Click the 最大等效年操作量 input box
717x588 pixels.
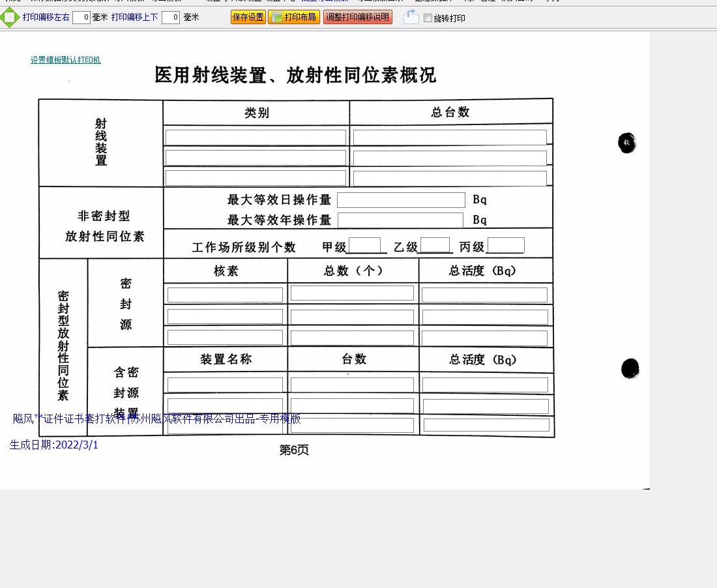click(x=400, y=220)
